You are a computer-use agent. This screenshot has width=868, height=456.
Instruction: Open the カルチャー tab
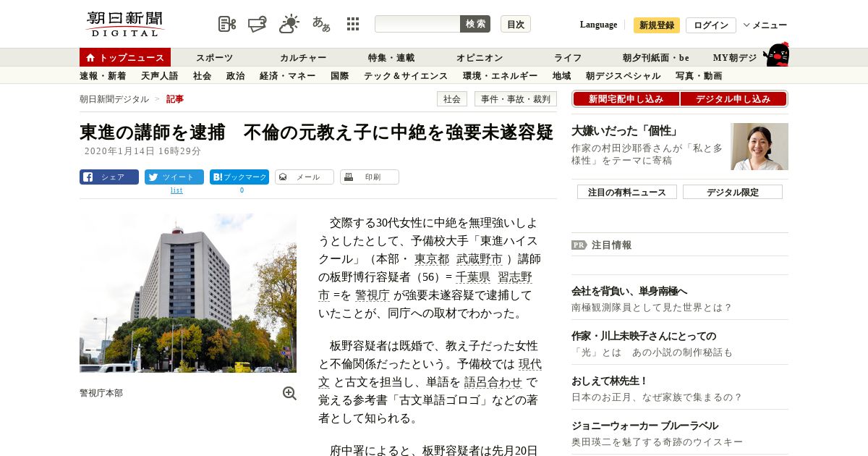pos(303,57)
